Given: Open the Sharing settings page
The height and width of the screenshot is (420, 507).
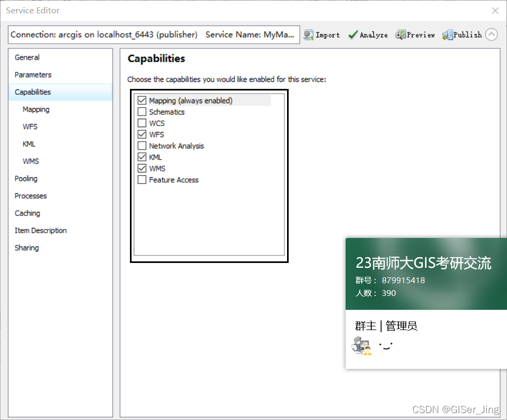Looking at the screenshot, I should click(26, 248).
